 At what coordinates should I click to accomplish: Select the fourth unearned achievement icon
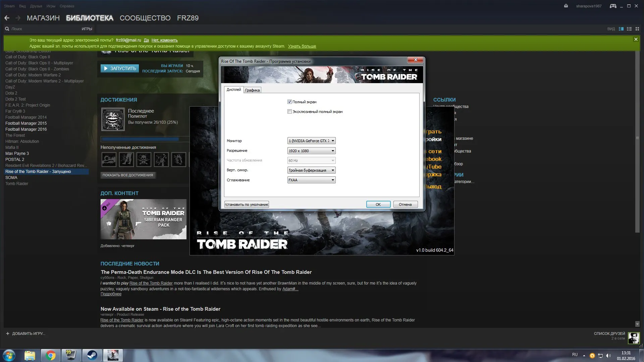161,160
